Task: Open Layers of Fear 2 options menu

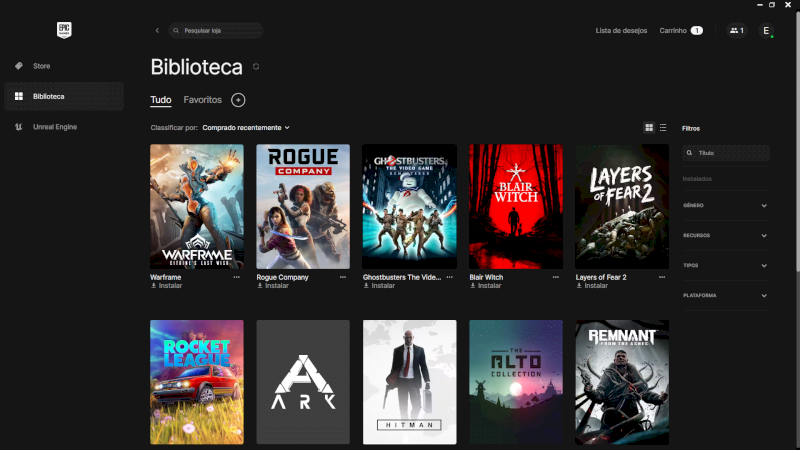Action: point(662,277)
